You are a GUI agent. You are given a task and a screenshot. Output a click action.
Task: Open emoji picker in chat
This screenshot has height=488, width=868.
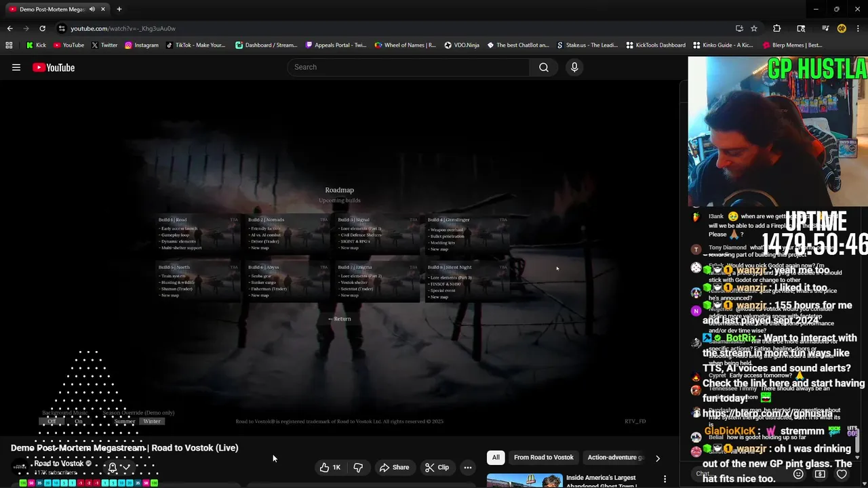pos(798,474)
